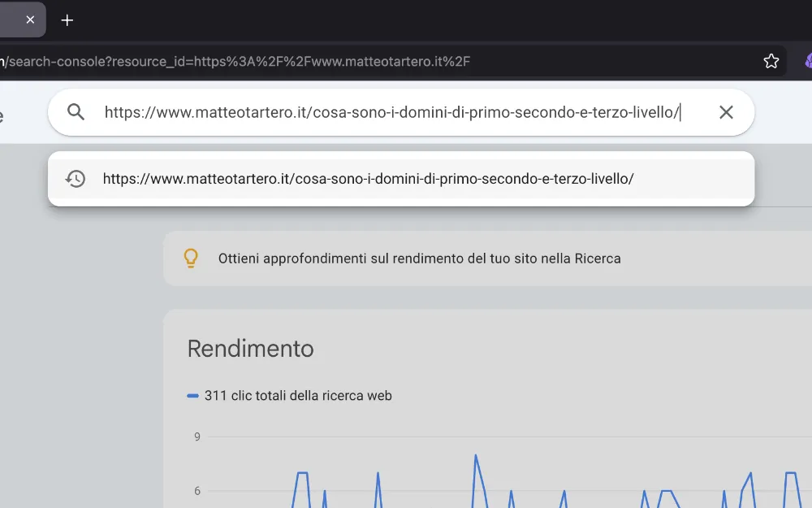Bookmark this page with the star icon
Viewport: 812px width, 508px height.
(771, 61)
